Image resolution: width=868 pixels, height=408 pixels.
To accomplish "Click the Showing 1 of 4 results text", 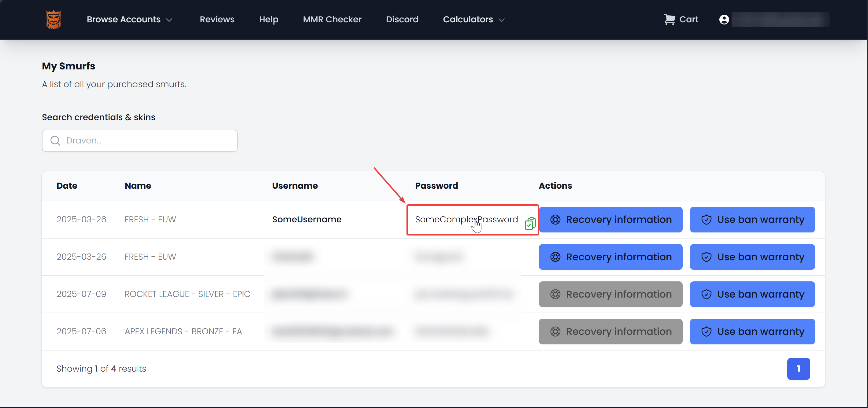I will [101, 369].
